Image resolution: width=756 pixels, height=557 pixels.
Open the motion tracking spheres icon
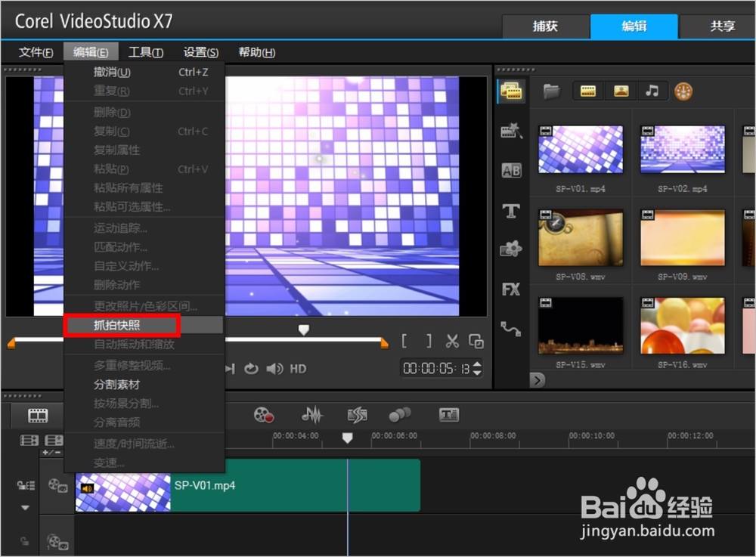tap(400, 415)
